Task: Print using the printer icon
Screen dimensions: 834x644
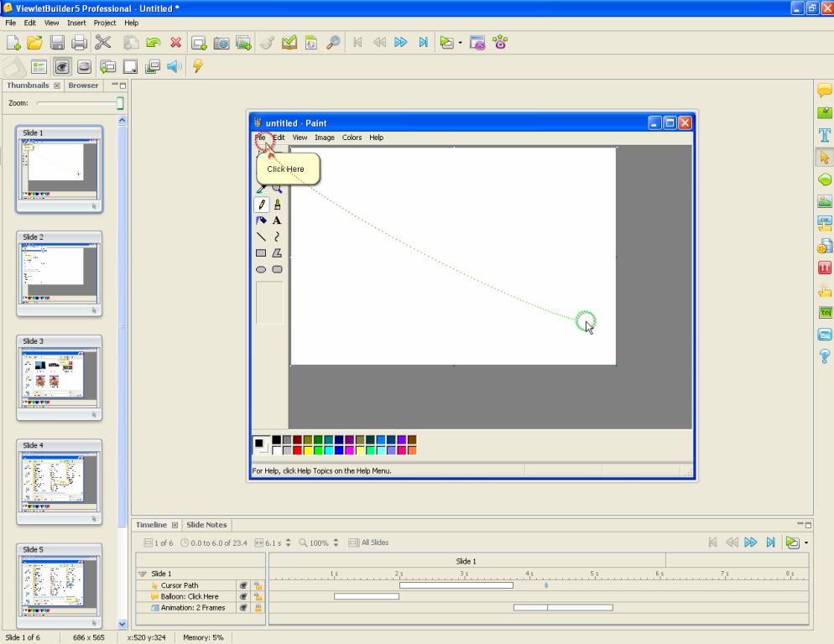Action: [x=79, y=43]
